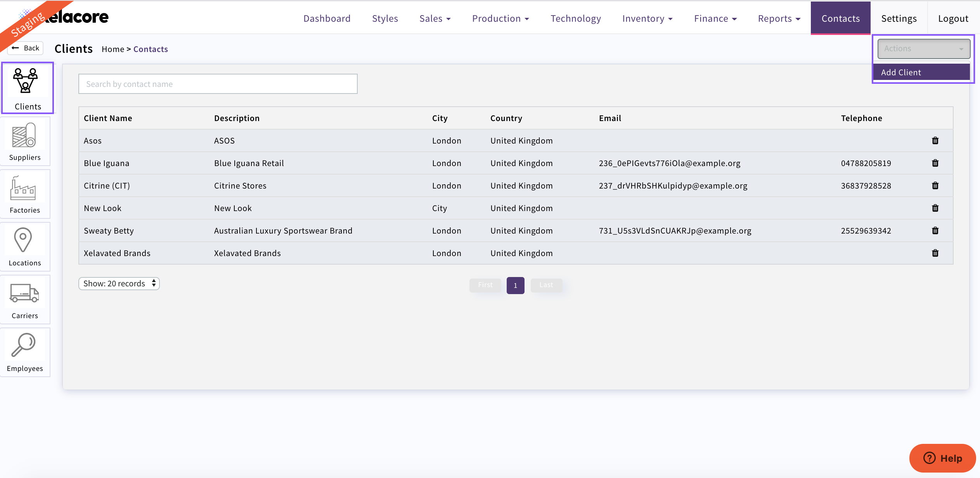Click the orange Help button

click(942, 458)
